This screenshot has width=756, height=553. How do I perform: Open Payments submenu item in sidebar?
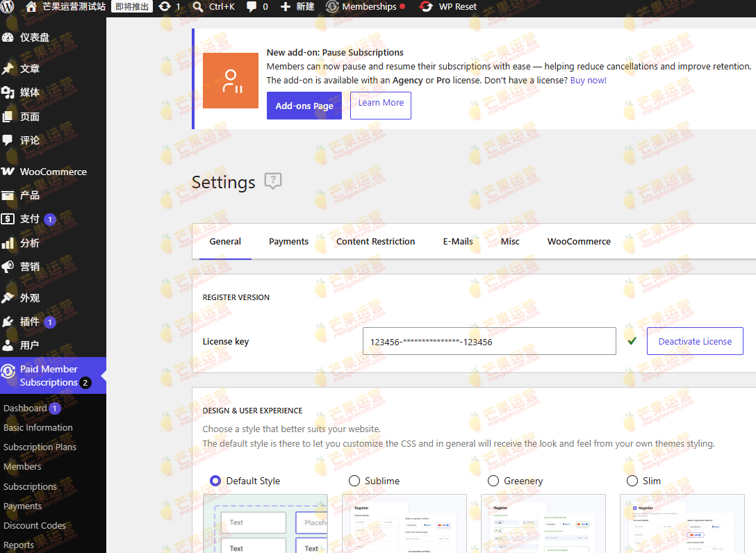(23, 506)
